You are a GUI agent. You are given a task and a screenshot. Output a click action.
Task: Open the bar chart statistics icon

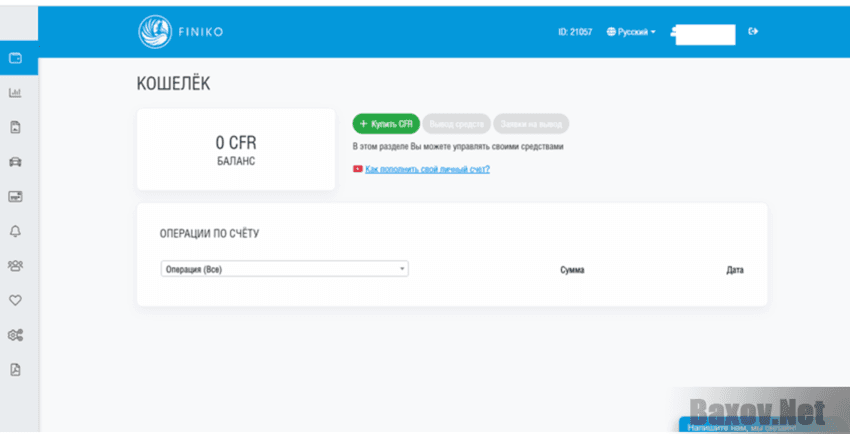(x=15, y=93)
